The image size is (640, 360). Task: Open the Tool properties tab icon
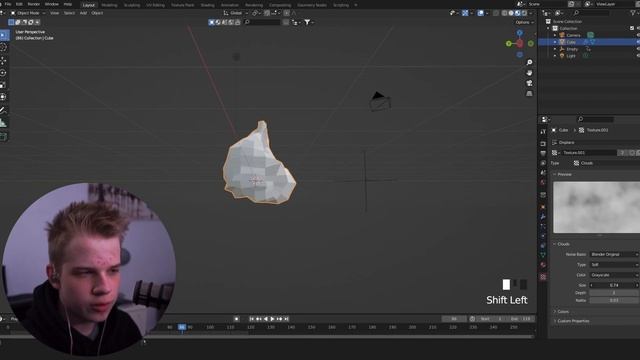pyautogui.click(x=543, y=132)
